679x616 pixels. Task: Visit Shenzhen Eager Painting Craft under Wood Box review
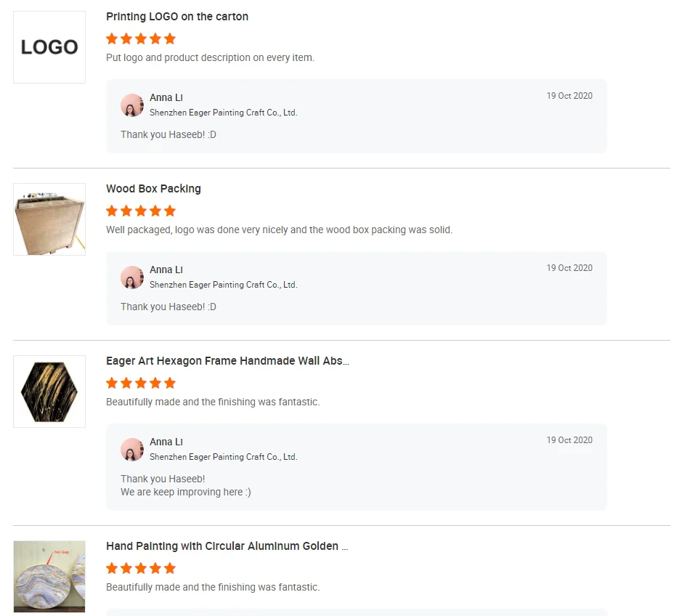click(224, 285)
